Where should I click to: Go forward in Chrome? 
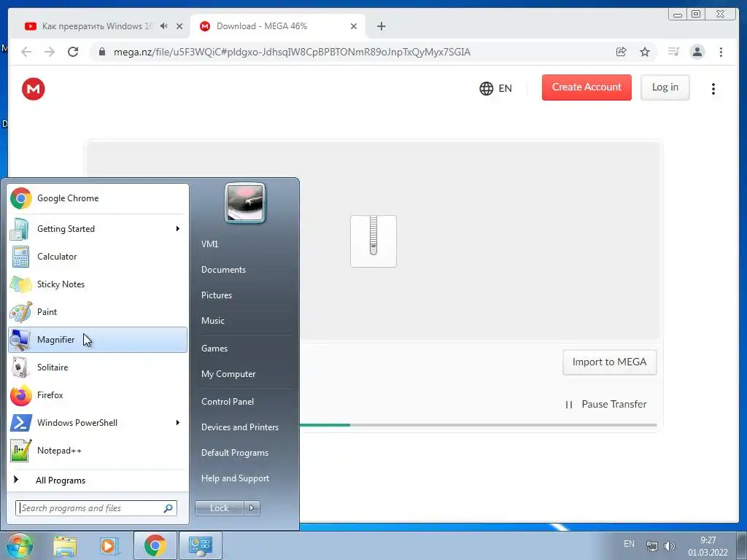tap(50, 52)
